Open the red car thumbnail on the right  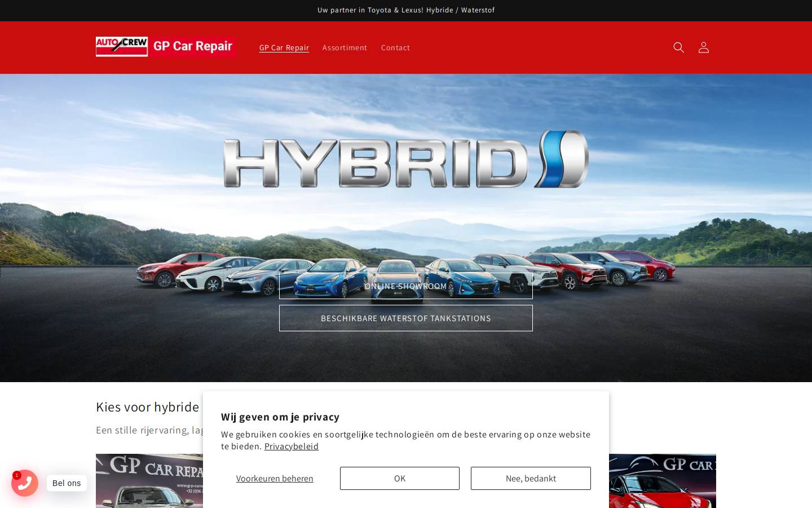click(x=663, y=481)
